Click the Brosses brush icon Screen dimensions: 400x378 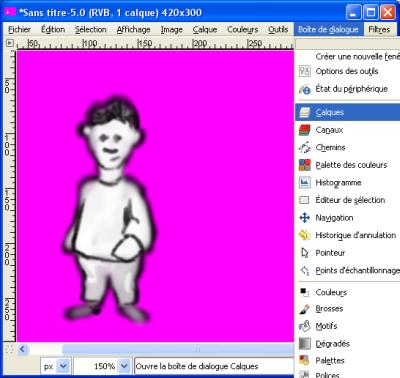[x=304, y=309]
